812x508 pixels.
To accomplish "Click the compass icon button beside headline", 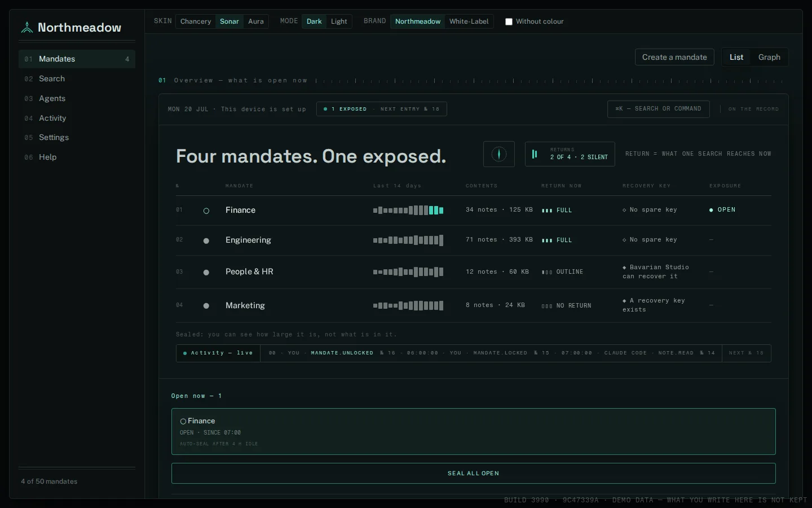I will point(499,154).
